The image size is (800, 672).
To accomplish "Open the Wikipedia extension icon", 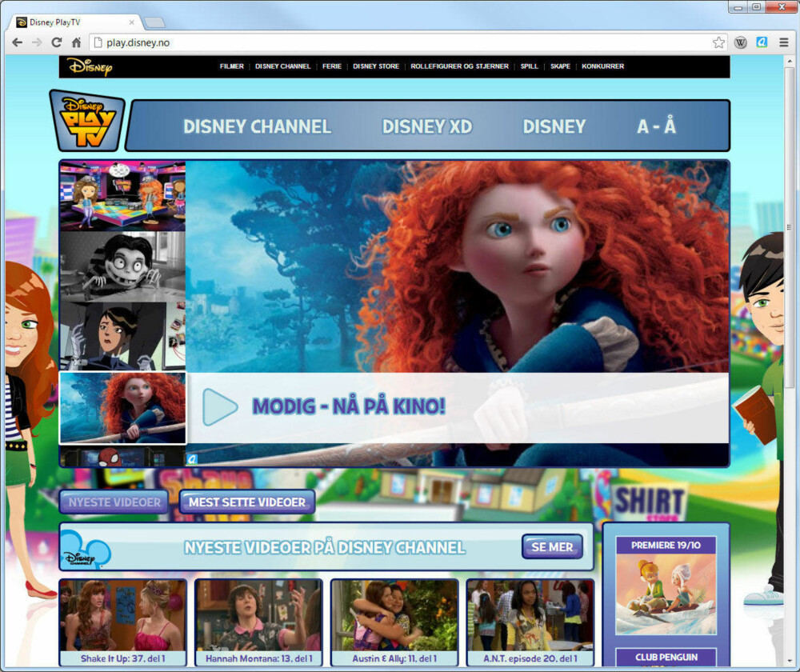I will (741, 43).
